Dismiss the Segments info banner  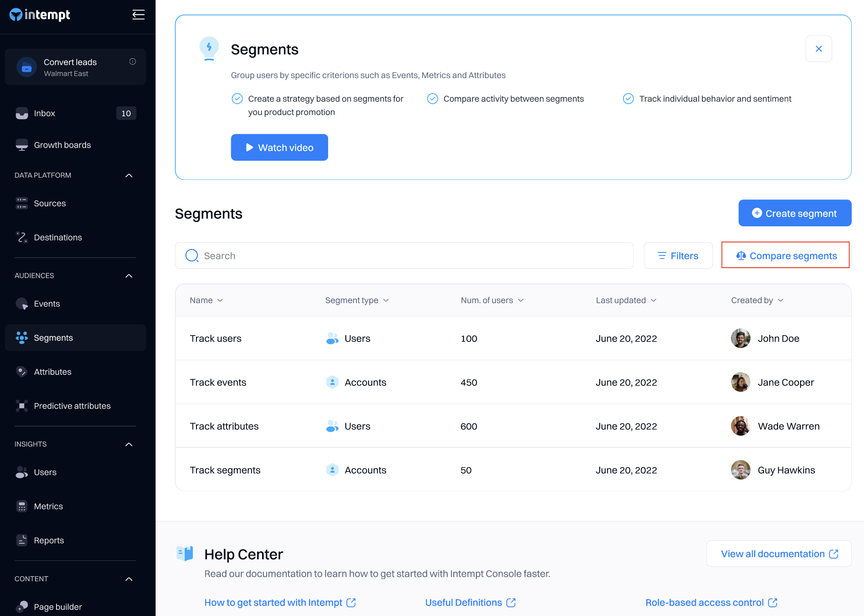coord(818,49)
